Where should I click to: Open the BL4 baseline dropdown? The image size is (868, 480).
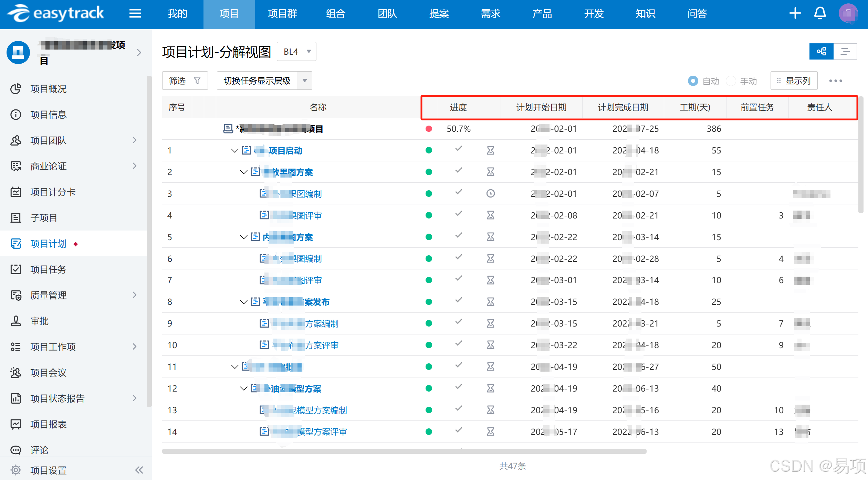pos(296,52)
